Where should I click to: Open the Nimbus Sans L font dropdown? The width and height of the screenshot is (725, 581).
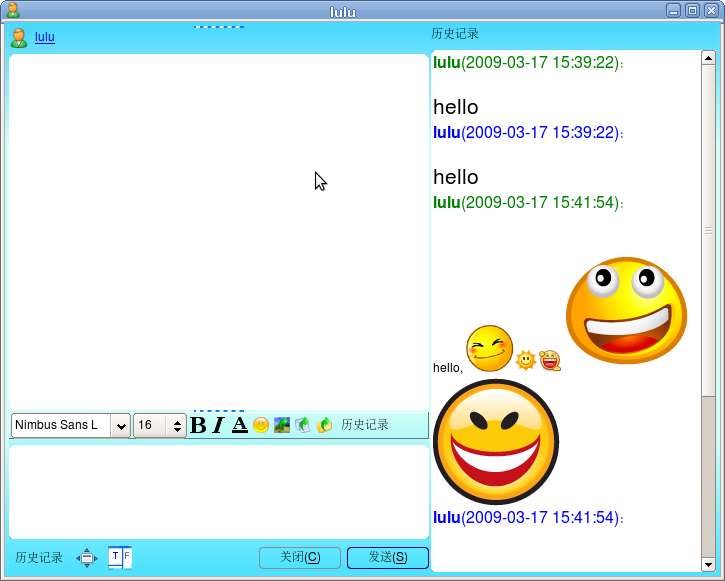(x=121, y=425)
